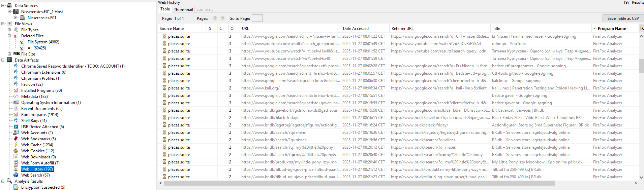
Task: Select the All (60425) tree item
Action: [37, 48]
